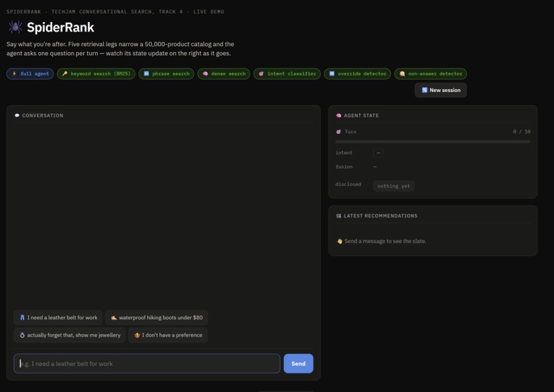This screenshot has width=554, height=392.
Task: Click the square icon in the override detector chip
Action: pyautogui.click(x=332, y=73)
